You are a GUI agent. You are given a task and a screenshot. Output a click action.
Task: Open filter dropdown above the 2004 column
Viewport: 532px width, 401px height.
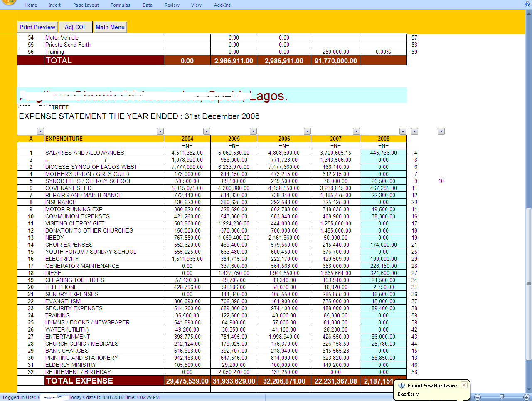pos(207,131)
